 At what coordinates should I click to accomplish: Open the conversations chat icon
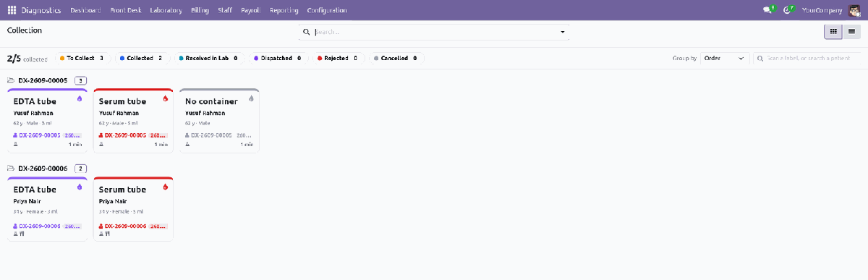(767, 10)
